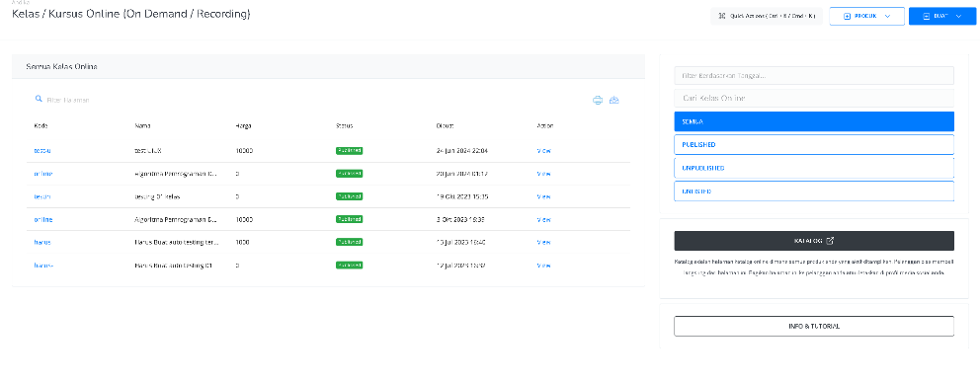Click the print icon above the table
Image resolution: width=980 pixels, height=382 pixels.
(598, 100)
